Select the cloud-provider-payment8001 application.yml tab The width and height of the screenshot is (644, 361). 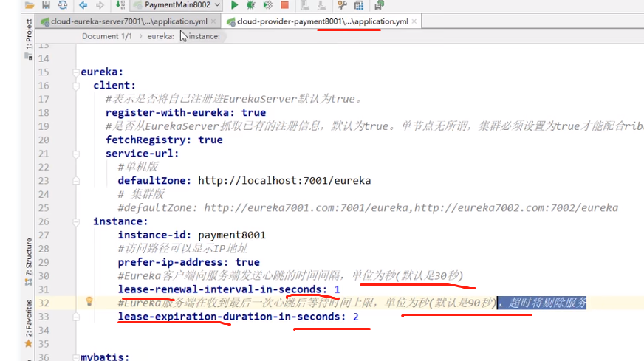(x=322, y=21)
